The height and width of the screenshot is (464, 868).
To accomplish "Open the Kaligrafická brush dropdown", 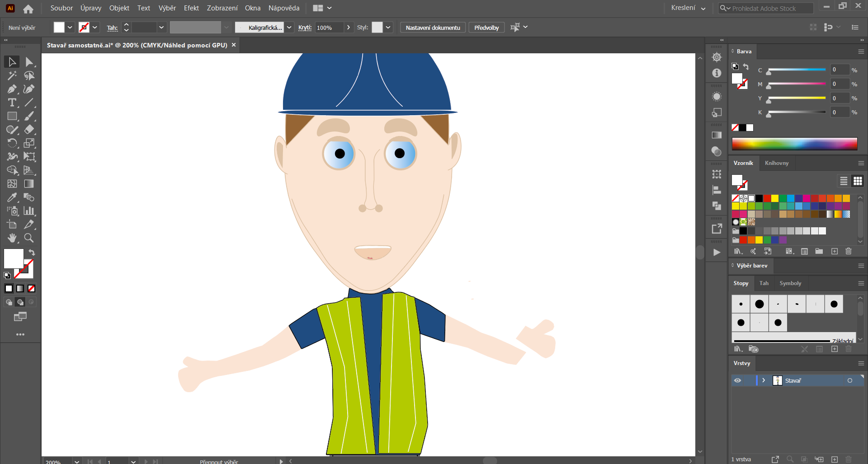I will [289, 27].
